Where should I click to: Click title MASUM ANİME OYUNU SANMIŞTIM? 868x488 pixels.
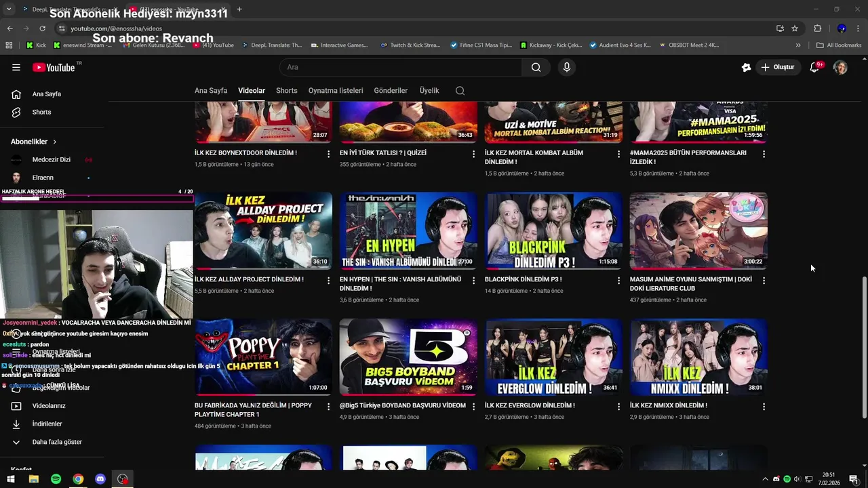tap(690, 283)
